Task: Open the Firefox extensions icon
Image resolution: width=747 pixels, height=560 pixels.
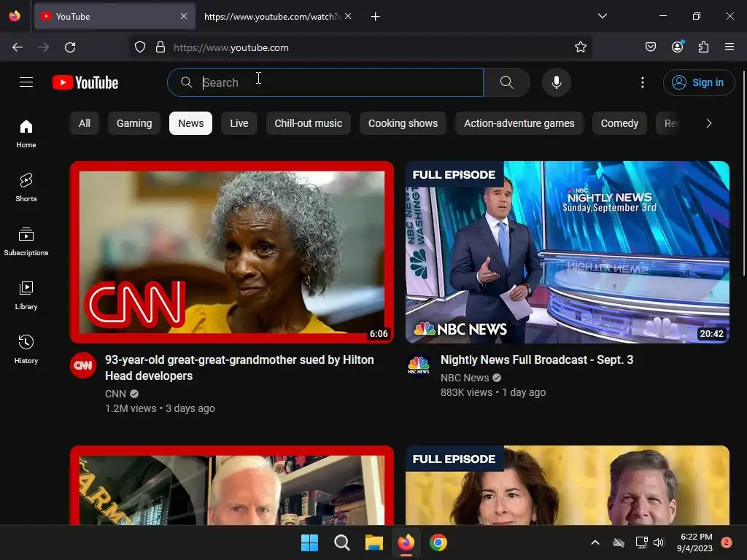Action: point(703,47)
